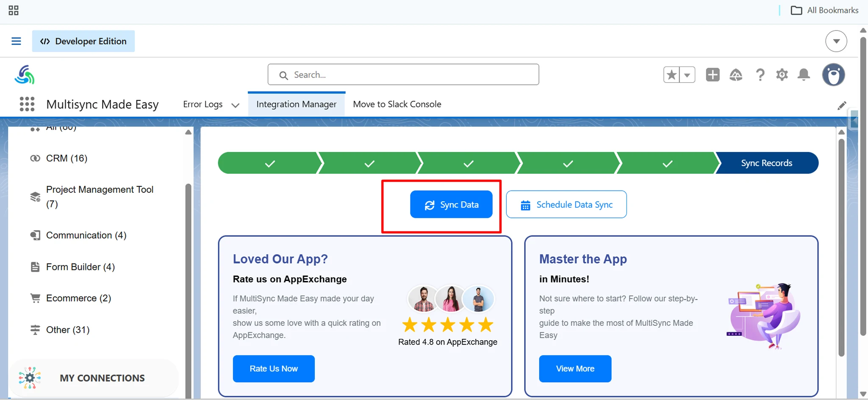The image size is (868, 400).
Task: Open the App Launcher dots grid
Action: pyautogui.click(x=27, y=104)
